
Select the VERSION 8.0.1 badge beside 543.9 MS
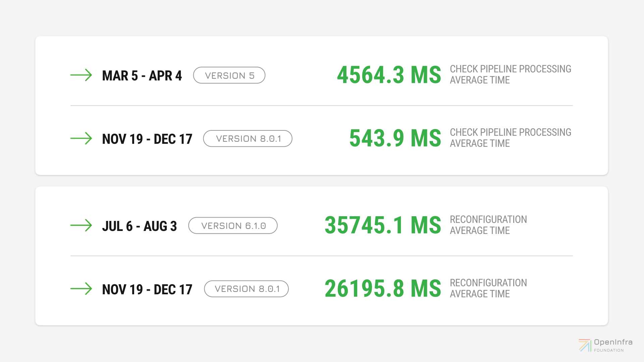point(248,138)
